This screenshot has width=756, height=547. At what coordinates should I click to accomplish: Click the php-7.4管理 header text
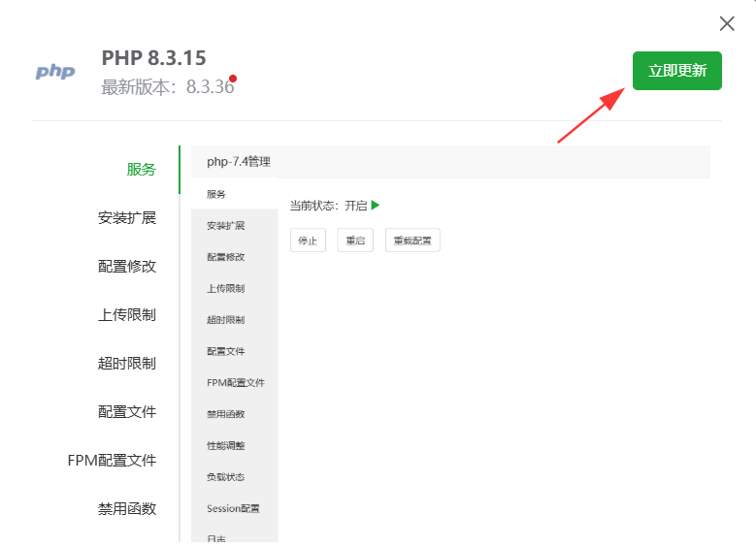tap(239, 161)
